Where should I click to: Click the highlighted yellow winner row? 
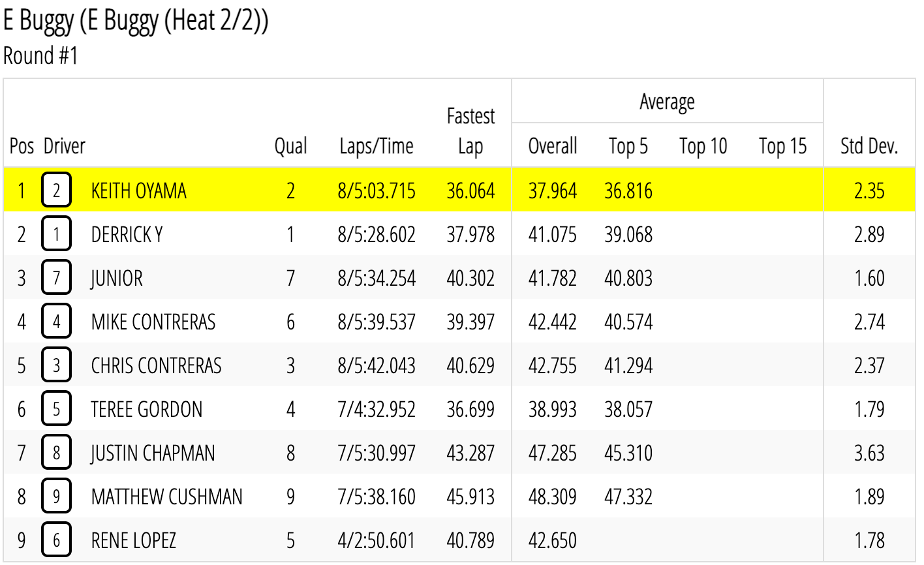click(x=459, y=190)
